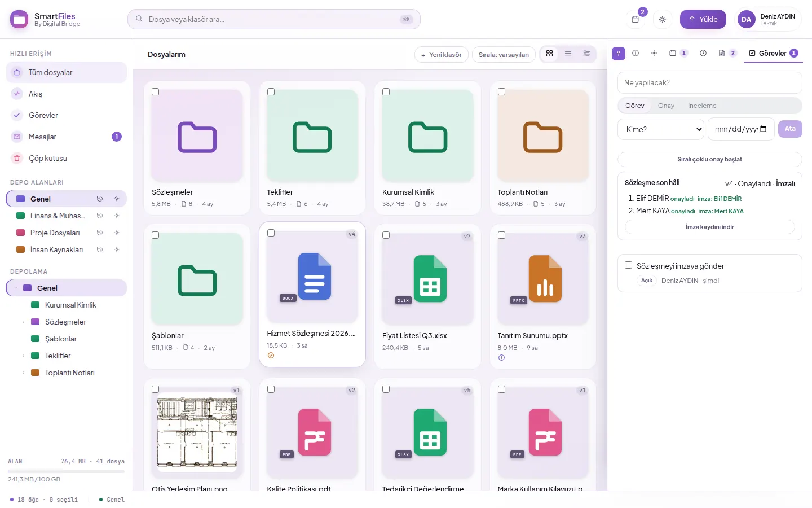The width and height of the screenshot is (812, 508).
Task: Switch to the İnceleme segment
Action: (x=702, y=106)
